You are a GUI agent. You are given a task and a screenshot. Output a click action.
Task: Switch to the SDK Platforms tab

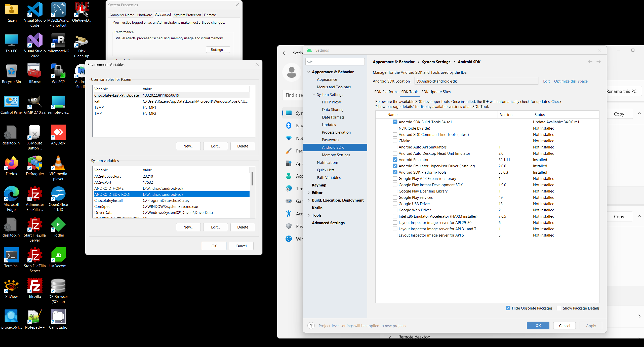point(386,92)
